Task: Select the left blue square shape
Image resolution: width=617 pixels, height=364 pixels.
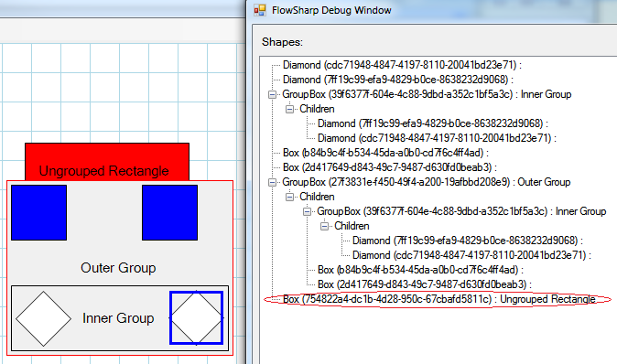Action: tap(39, 213)
